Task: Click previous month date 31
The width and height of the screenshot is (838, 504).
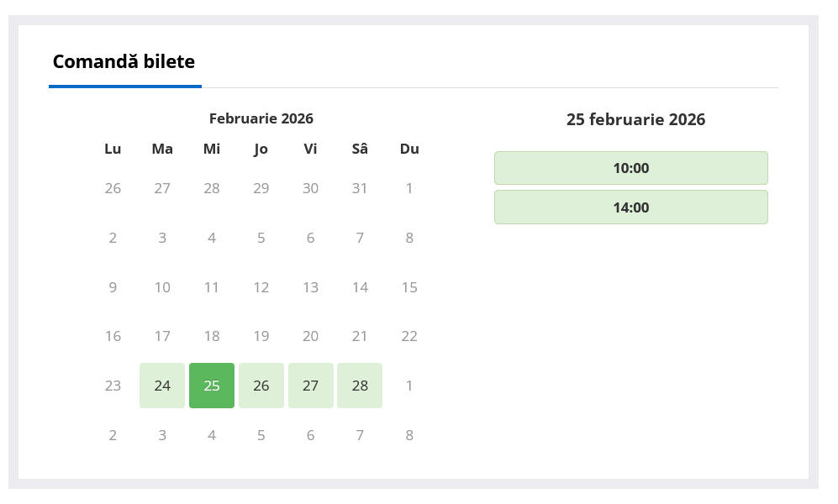Action: [x=360, y=188]
